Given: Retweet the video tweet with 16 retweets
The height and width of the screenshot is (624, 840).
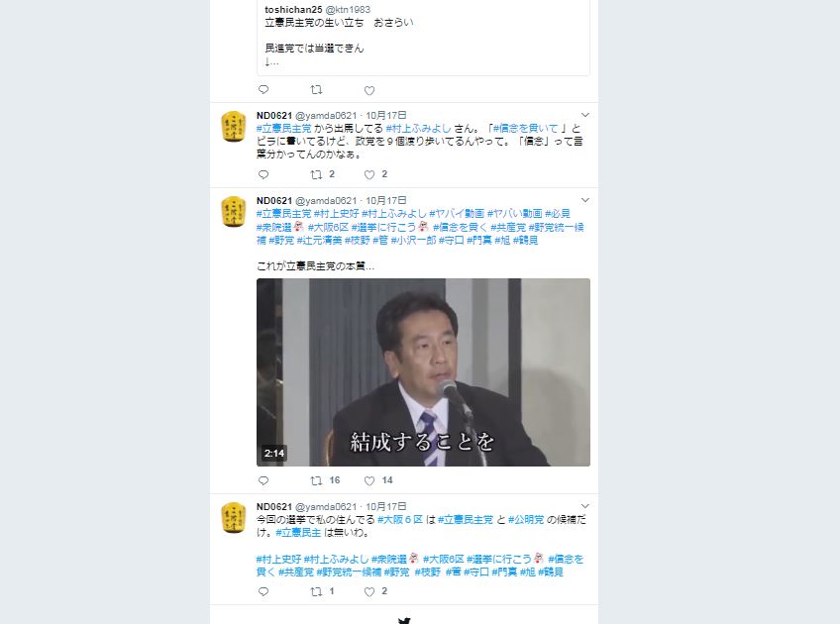Looking at the screenshot, I should click(x=325, y=480).
